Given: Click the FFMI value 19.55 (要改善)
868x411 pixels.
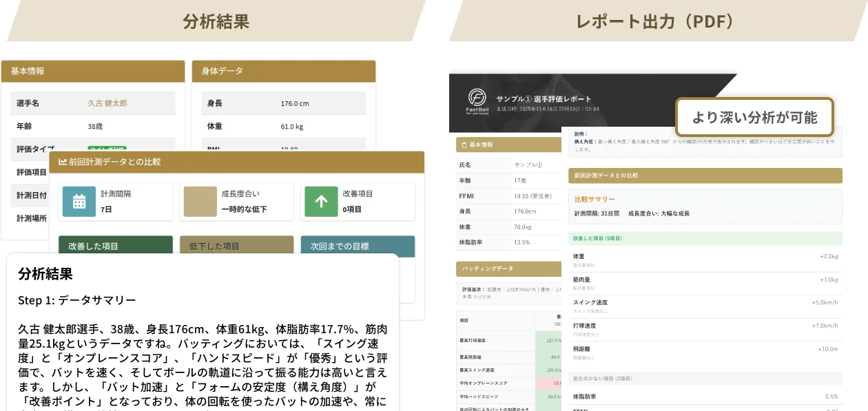Looking at the screenshot, I should click(533, 196).
